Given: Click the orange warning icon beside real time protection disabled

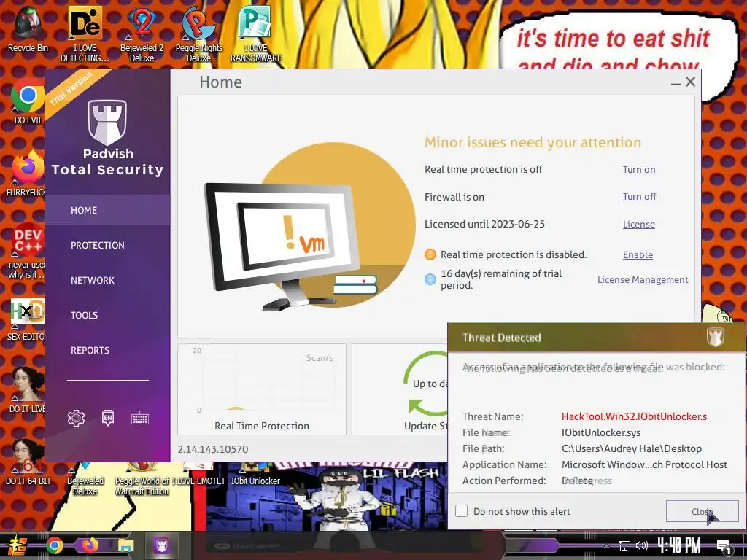Looking at the screenshot, I should (x=430, y=254).
